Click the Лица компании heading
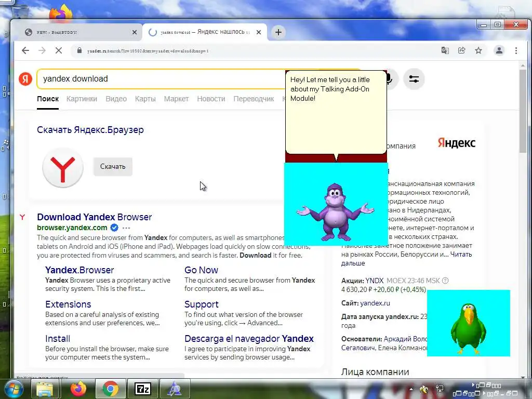The height and width of the screenshot is (399, 532). pos(375,372)
